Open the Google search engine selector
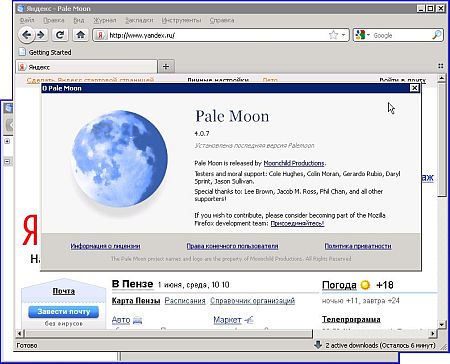This screenshot has width=450, height=364. pyautogui.click(x=363, y=35)
